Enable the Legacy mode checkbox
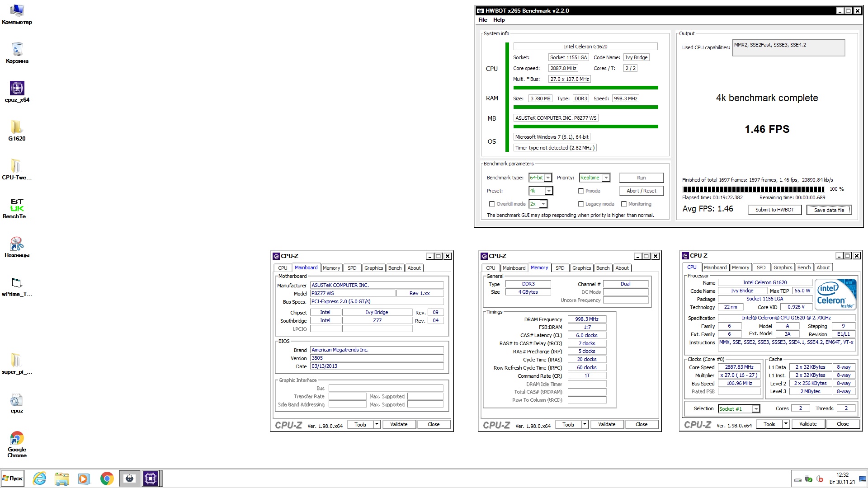This screenshot has width=868, height=488. coord(581,204)
